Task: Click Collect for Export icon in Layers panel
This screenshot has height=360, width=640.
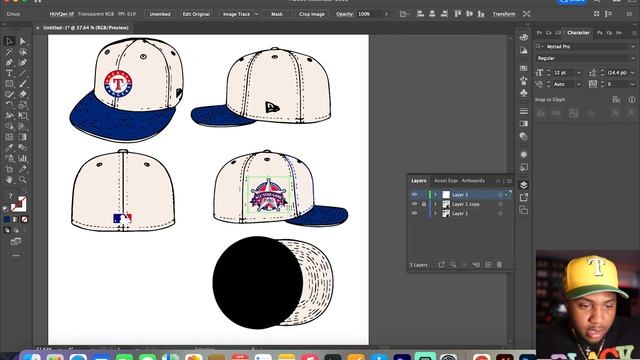Action: (442, 265)
